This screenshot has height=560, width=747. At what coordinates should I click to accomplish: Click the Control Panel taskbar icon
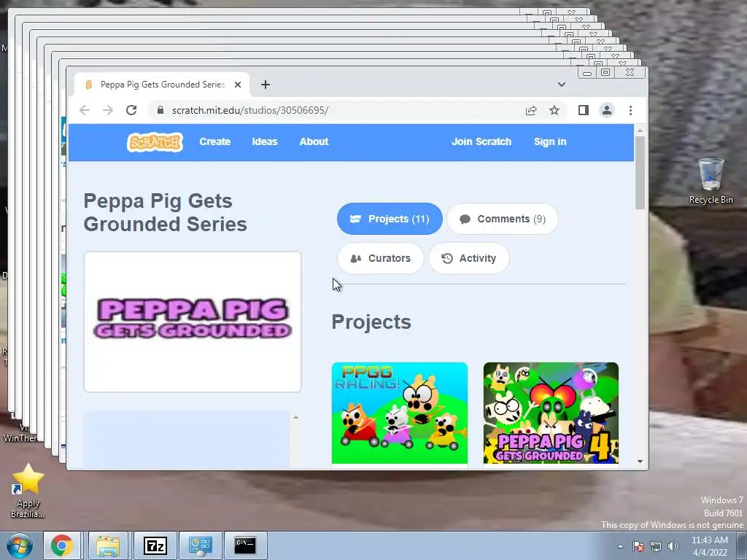[200, 545]
